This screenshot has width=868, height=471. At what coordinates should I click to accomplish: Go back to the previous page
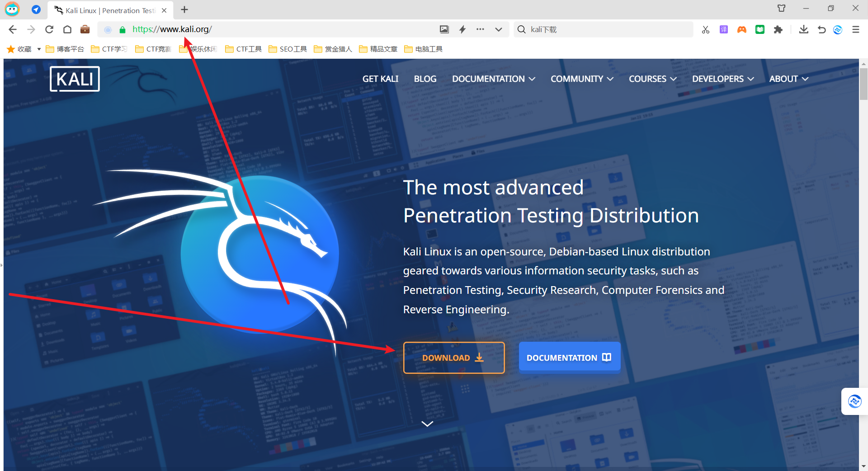[13, 29]
